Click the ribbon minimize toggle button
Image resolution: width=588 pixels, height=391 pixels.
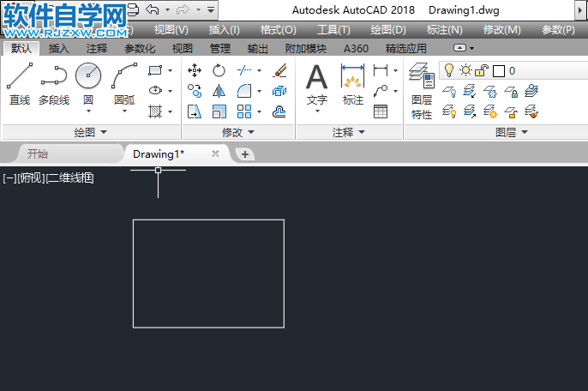[459, 48]
